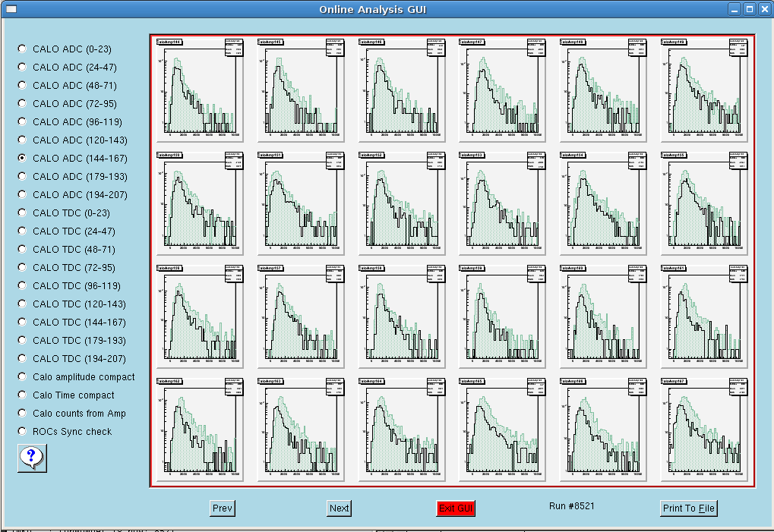Choose CALO TDC (24-47) option

pos(22,231)
